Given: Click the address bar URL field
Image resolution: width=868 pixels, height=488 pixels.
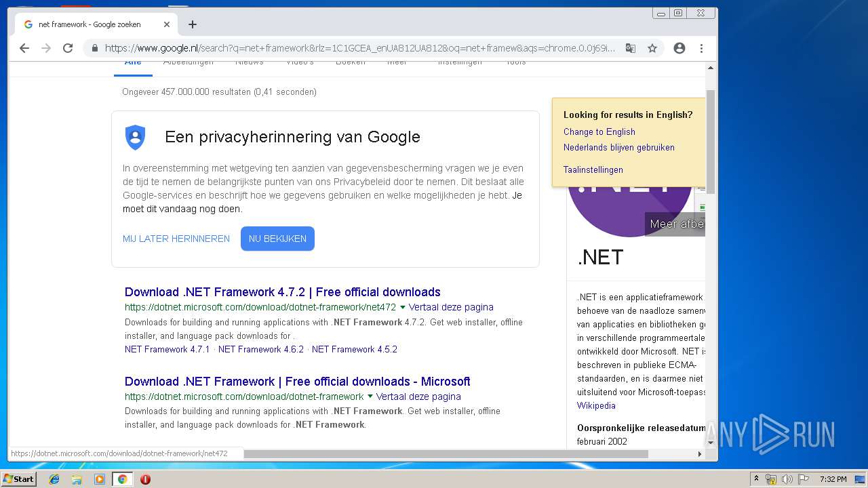Looking at the screenshot, I should 360,48.
